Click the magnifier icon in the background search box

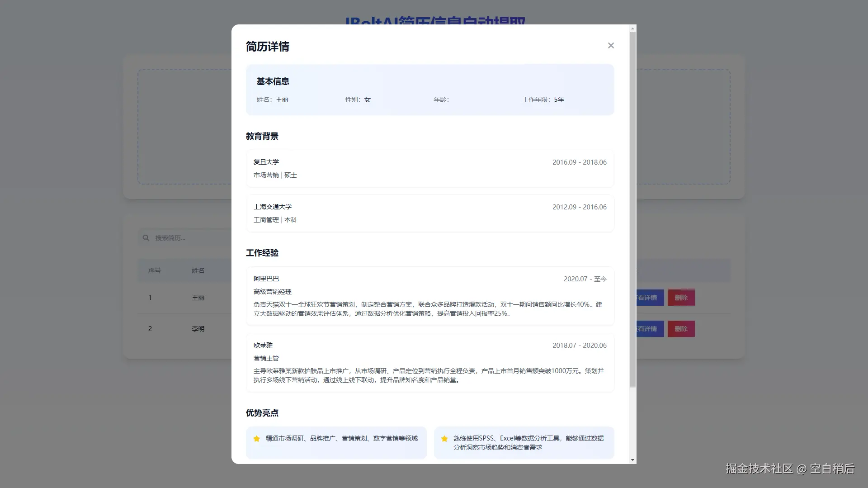tap(146, 238)
